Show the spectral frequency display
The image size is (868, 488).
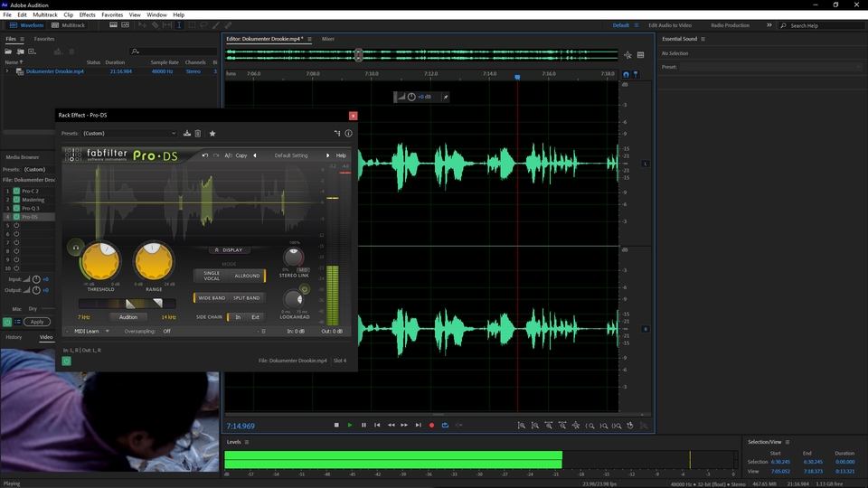click(113, 25)
